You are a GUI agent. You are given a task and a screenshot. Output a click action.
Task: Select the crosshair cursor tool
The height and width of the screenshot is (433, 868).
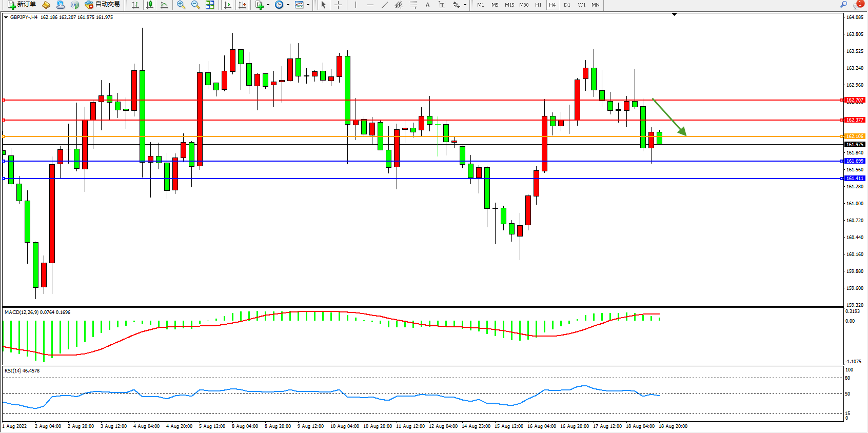(339, 5)
